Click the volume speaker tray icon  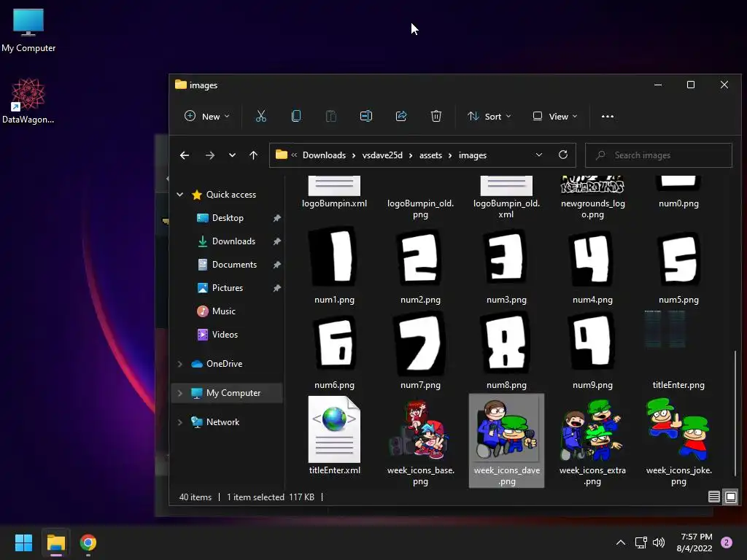click(x=659, y=542)
